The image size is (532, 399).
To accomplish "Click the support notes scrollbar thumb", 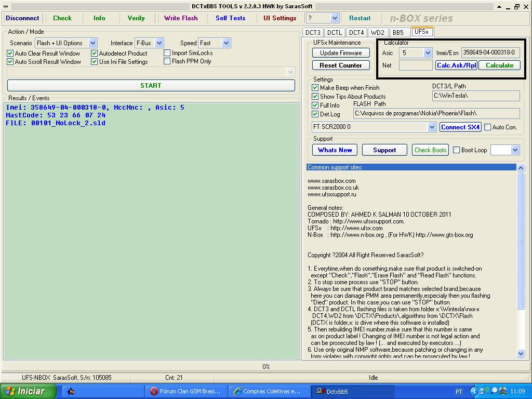I will (x=521, y=241).
